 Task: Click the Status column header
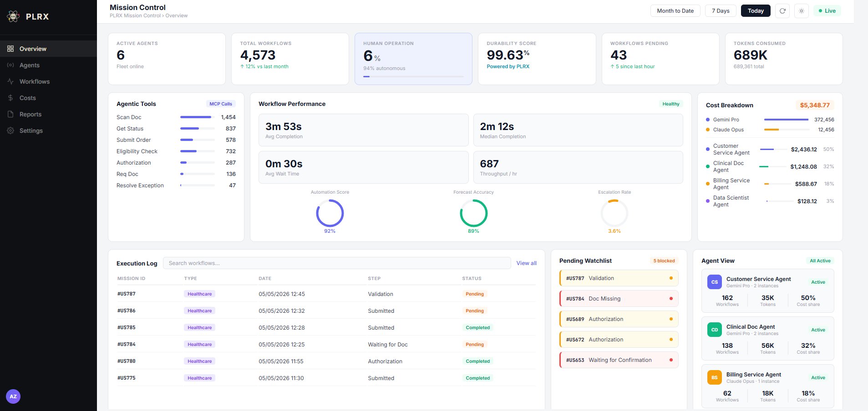pyautogui.click(x=472, y=278)
